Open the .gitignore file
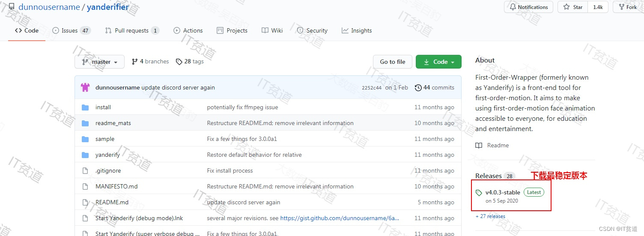The height and width of the screenshot is (236, 644). pyautogui.click(x=108, y=170)
